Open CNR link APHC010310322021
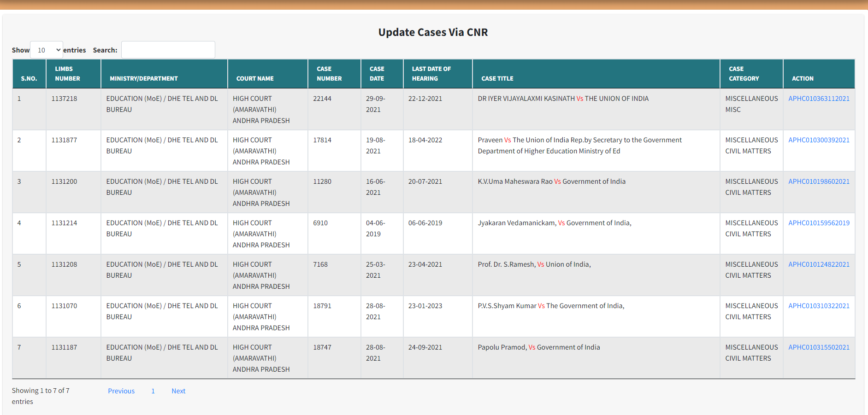 (x=819, y=306)
